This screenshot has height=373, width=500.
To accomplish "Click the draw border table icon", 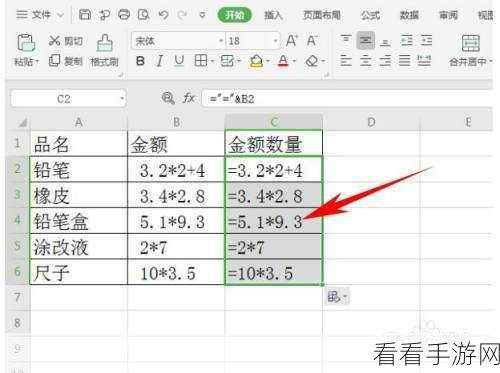I will click(227, 61).
